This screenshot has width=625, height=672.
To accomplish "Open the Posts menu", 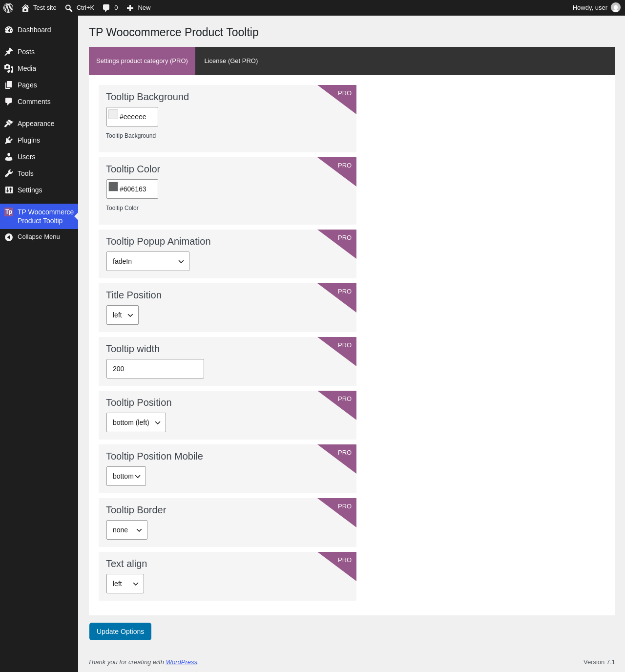I will pos(39,52).
